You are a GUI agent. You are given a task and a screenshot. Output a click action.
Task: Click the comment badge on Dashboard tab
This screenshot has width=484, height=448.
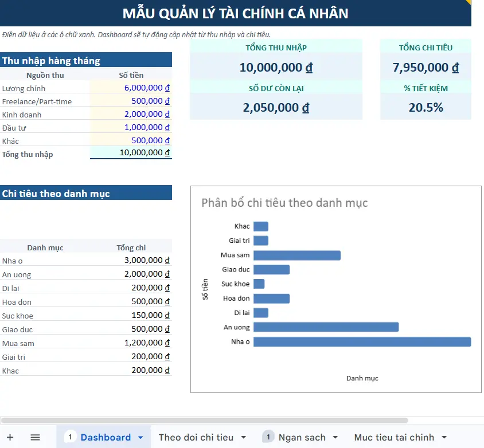(x=70, y=437)
